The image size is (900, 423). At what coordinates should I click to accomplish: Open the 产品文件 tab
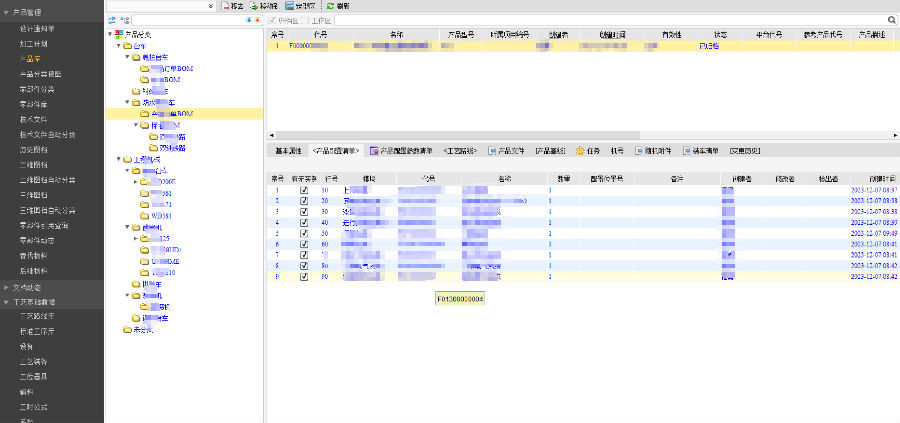[506, 151]
